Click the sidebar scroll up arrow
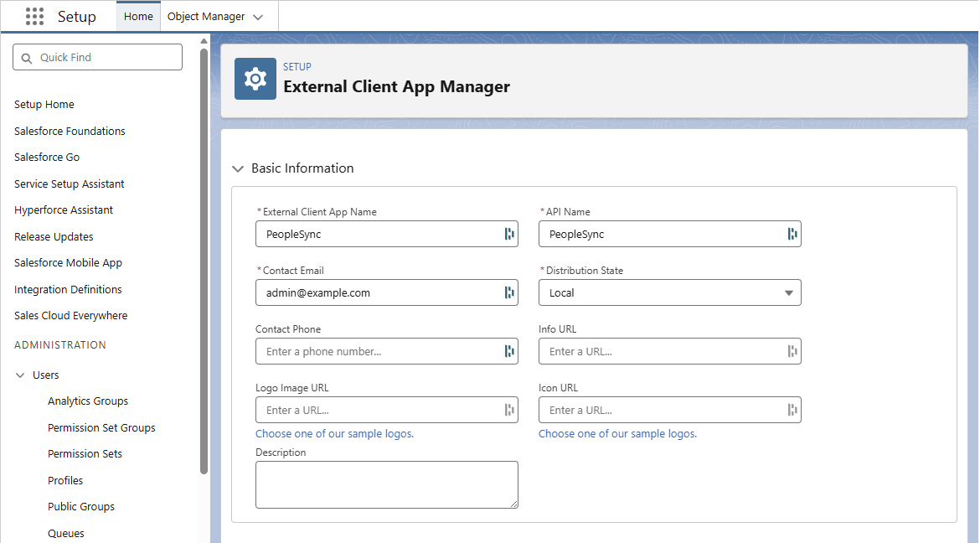This screenshot has width=980, height=543. (204, 41)
